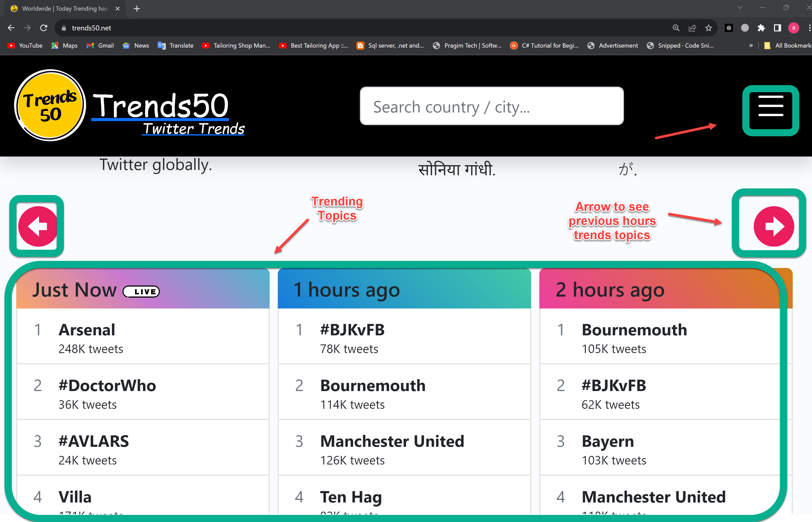The width and height of the screenshot is (812, 522).
Task: Click the share page icon
Action: [x=692, y=28]
